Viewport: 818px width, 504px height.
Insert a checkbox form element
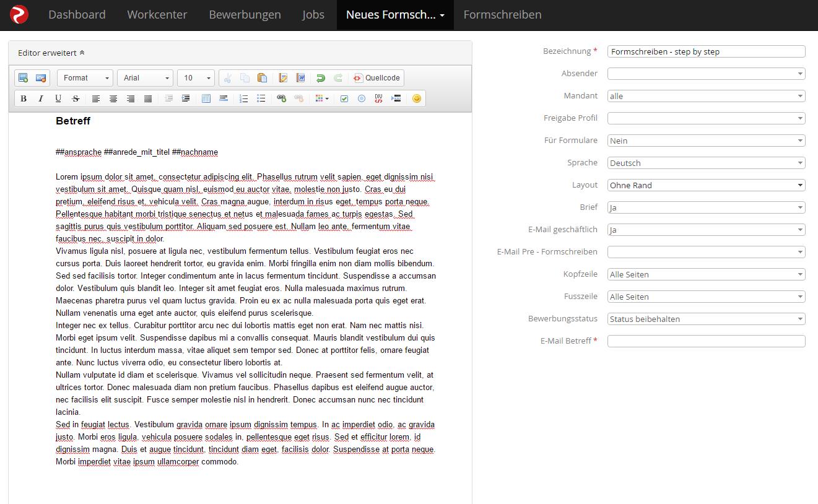[x=344, y=98]
